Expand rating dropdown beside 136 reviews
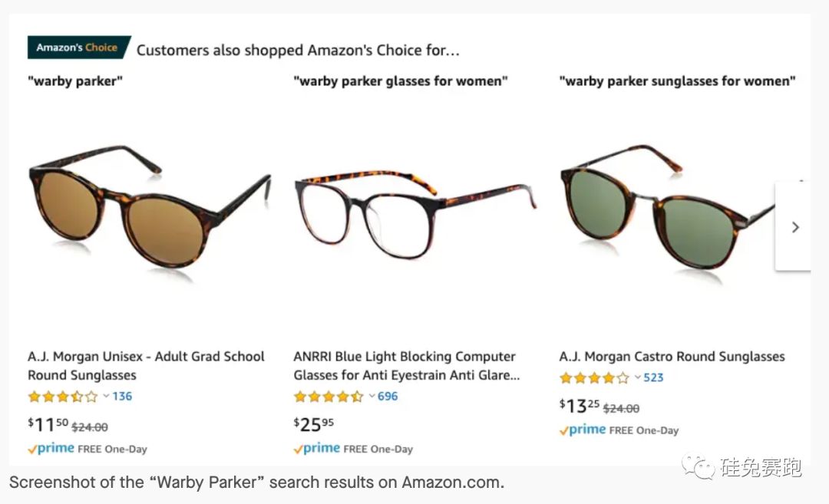Screen dimensions: 829x504 point(106,397)
